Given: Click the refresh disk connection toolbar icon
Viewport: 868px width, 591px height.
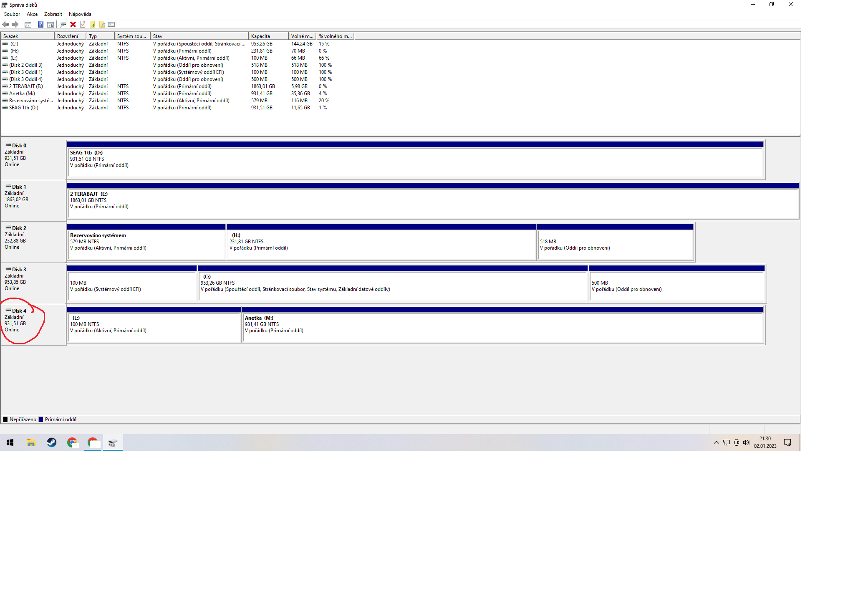Looking at the screenshot, I should pos(63,24).
